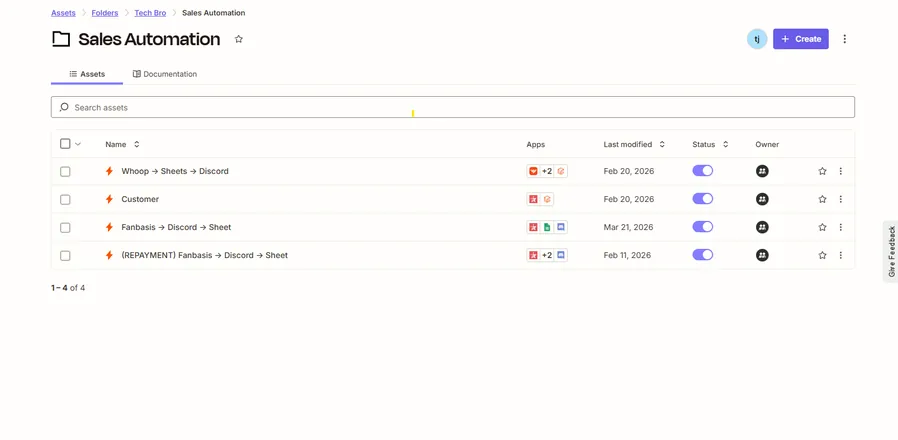Click the apps icons with +2 in Whoop row
Screen dimensions: 898x440
[547, 171]
